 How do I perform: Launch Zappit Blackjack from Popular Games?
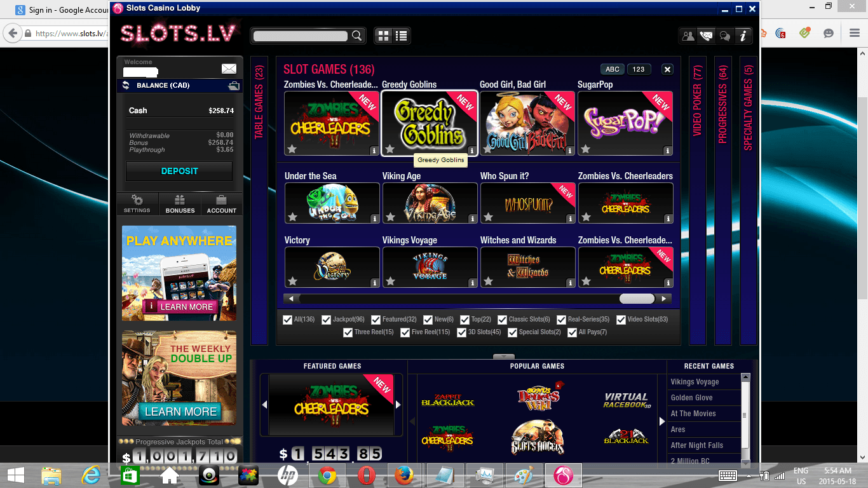coord(448,400)
